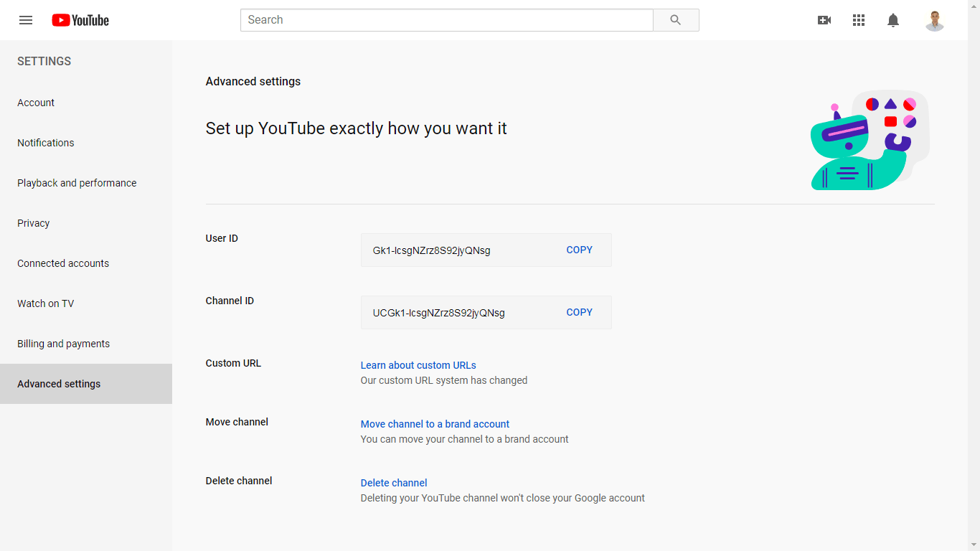Open the YouTube apps grid
Viewport: 980px width, 551px height.
pos(859,20)
